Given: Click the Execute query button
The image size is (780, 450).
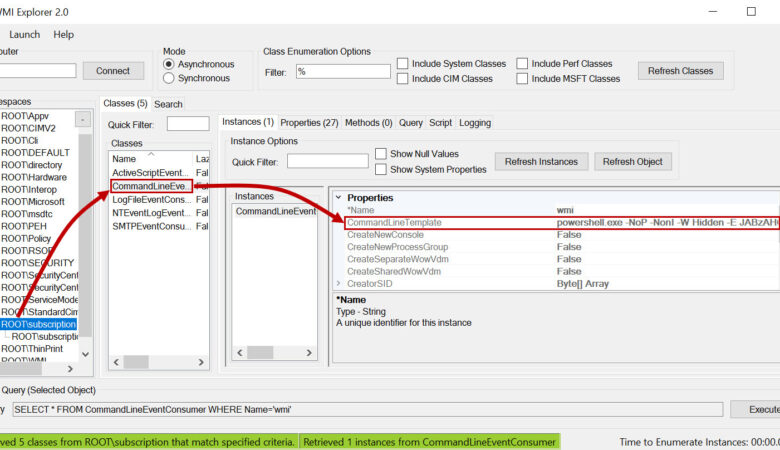Looking at the screenshot, I should [755, 409].
